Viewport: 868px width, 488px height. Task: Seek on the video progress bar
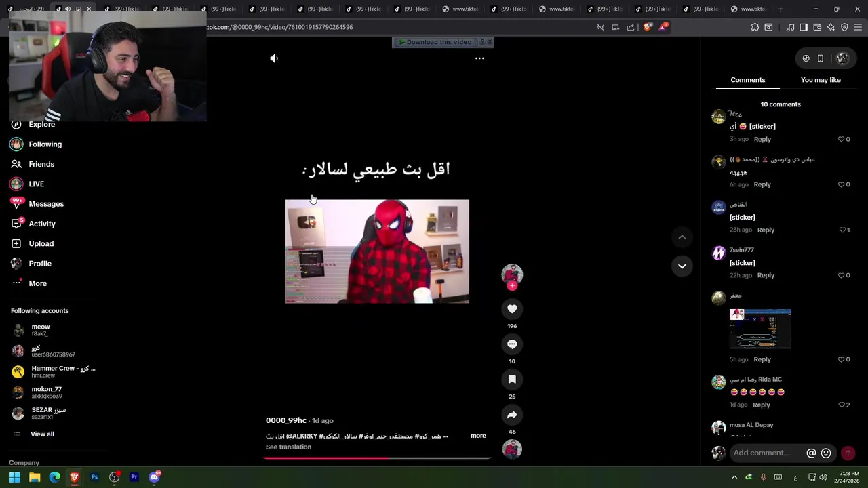tap(377, 458)
